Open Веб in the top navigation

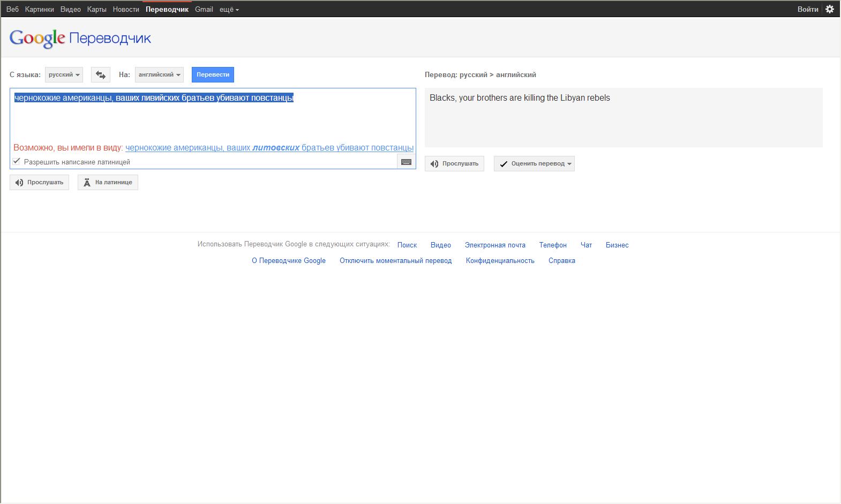pyautogui.click(x=12, y=9)
